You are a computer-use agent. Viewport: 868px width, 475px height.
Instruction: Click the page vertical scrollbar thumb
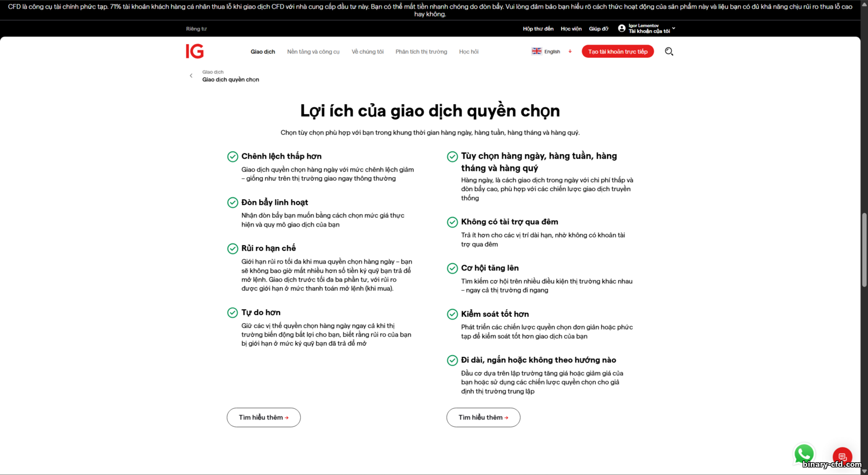pos(865,250)
